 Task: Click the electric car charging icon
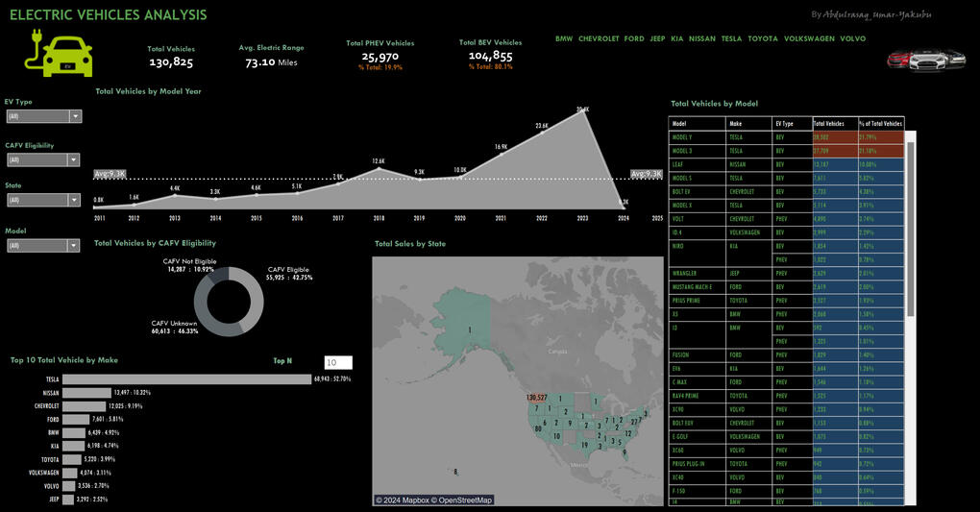59,54
